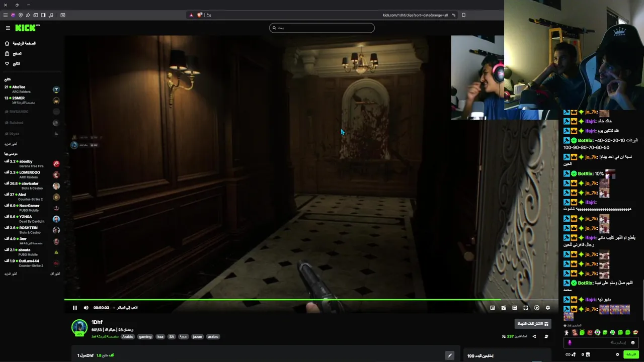Open ROSHTEIN recommended channel
The image size is (644, 362).
(x=31, y=230)
